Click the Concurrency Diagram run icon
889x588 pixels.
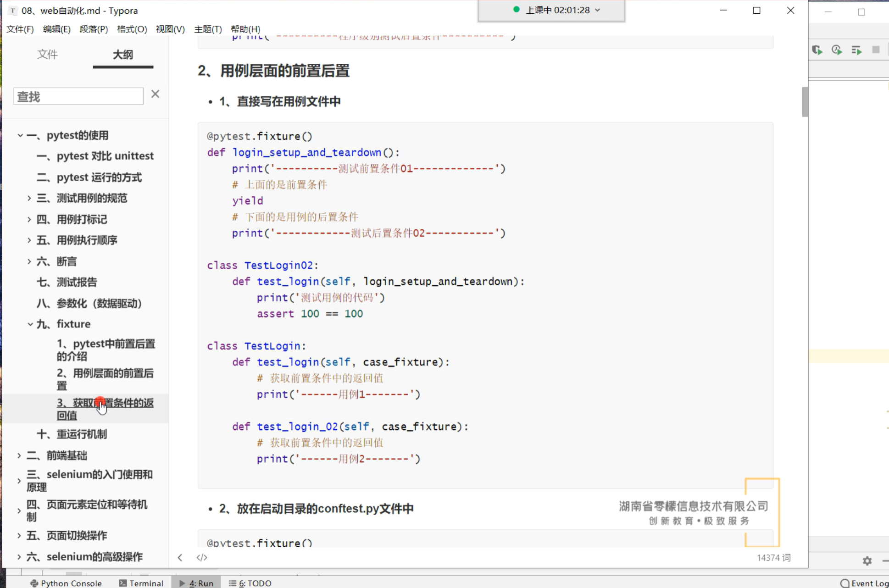coord(856,50)
